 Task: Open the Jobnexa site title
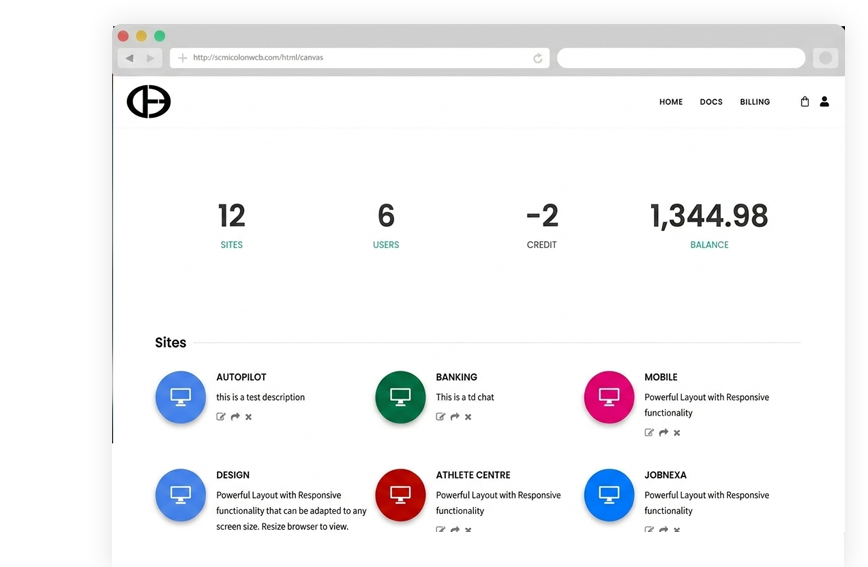pos(665,475)
